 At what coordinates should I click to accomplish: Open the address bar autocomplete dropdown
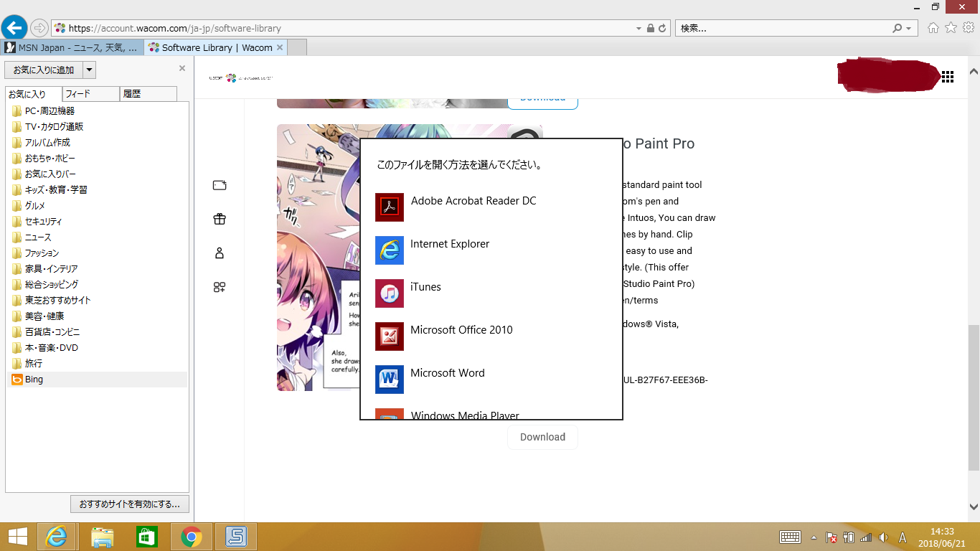(x=639, y=29)
